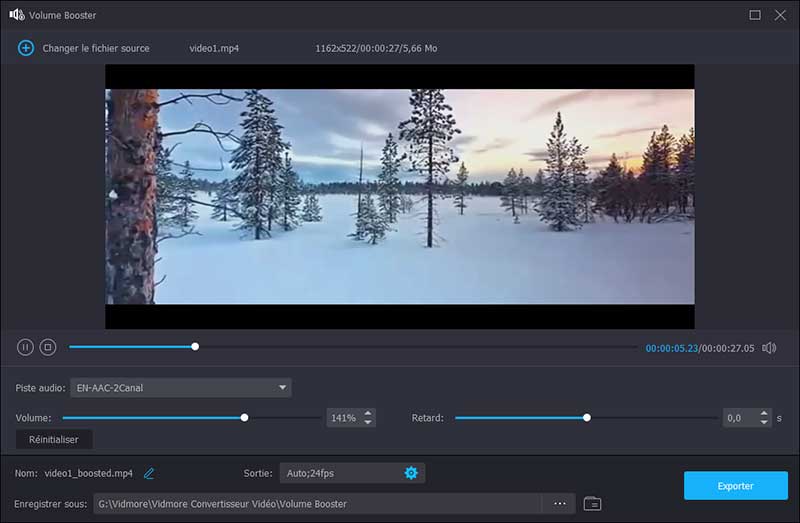Increase Retard delay with up arrow
The image size is (800, 523).
click(764, 413)
